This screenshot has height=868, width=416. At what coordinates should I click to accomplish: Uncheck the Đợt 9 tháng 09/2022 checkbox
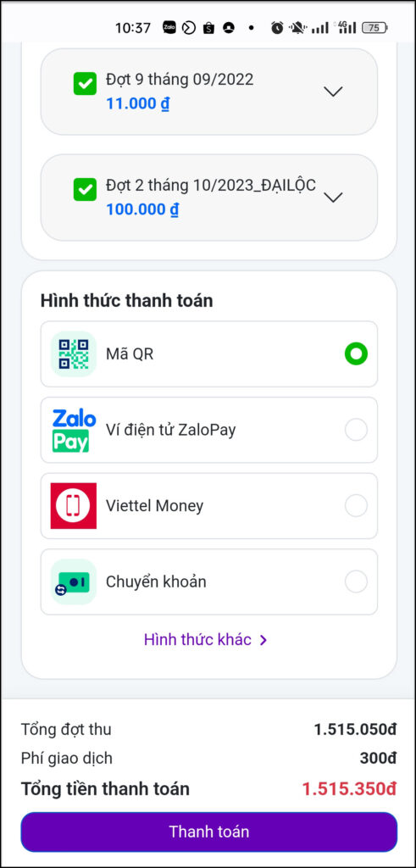pyautogui.click(x=86, y=84)
